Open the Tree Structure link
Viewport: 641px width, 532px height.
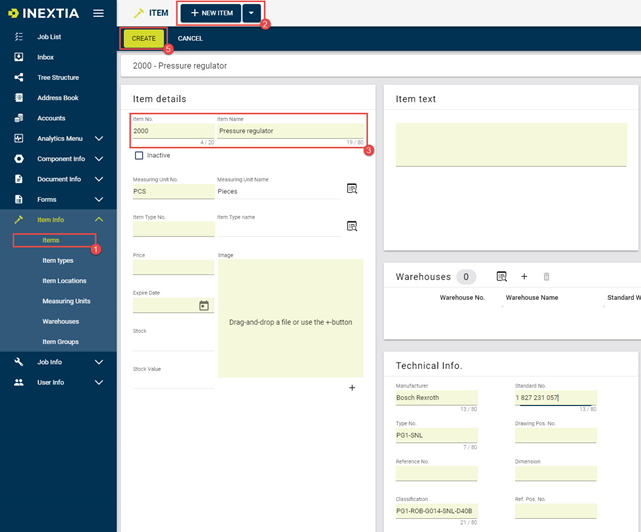tap(58, 77)
